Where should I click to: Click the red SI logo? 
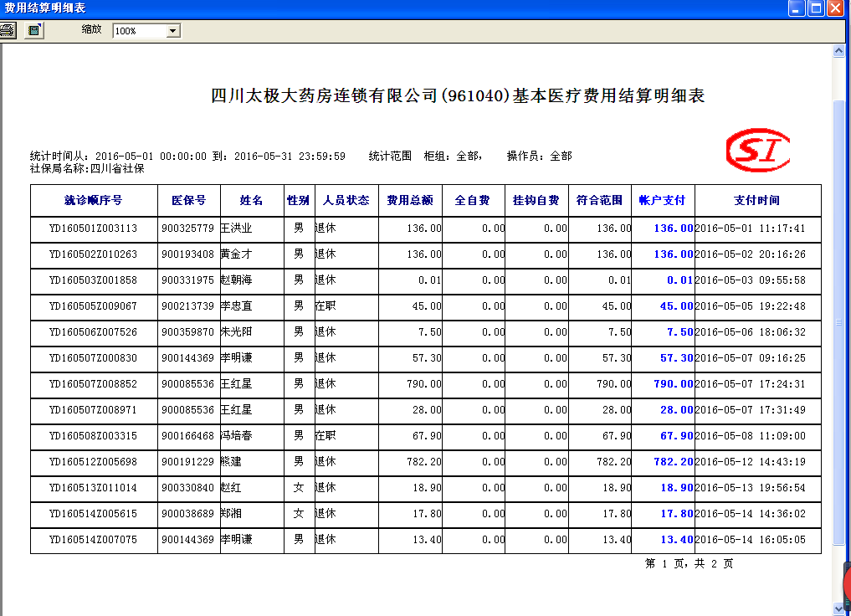coord(757,151)
